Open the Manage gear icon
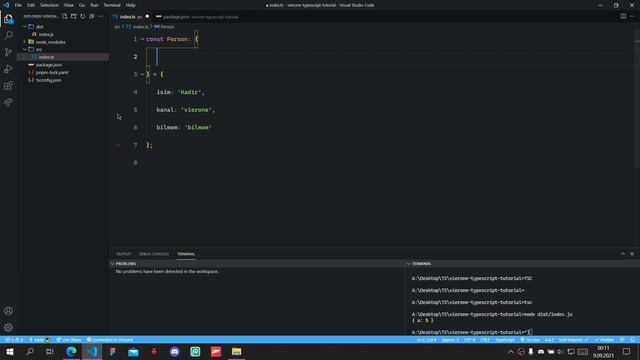Viewport: 640px width, 360px height. pos(8,328)
